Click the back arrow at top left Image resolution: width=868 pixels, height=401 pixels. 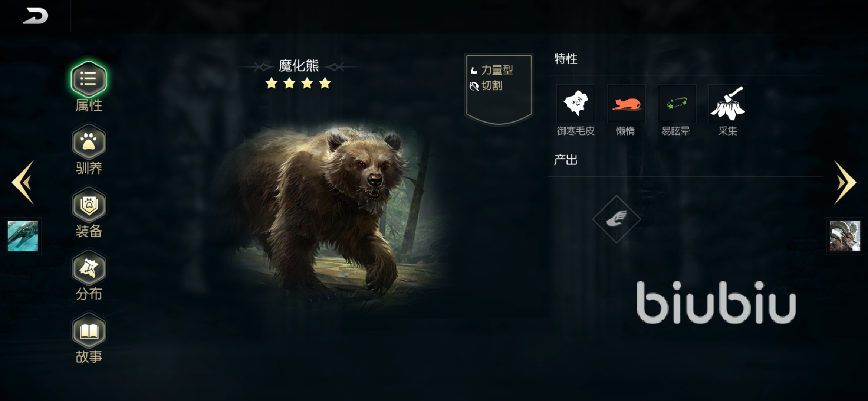35,16
